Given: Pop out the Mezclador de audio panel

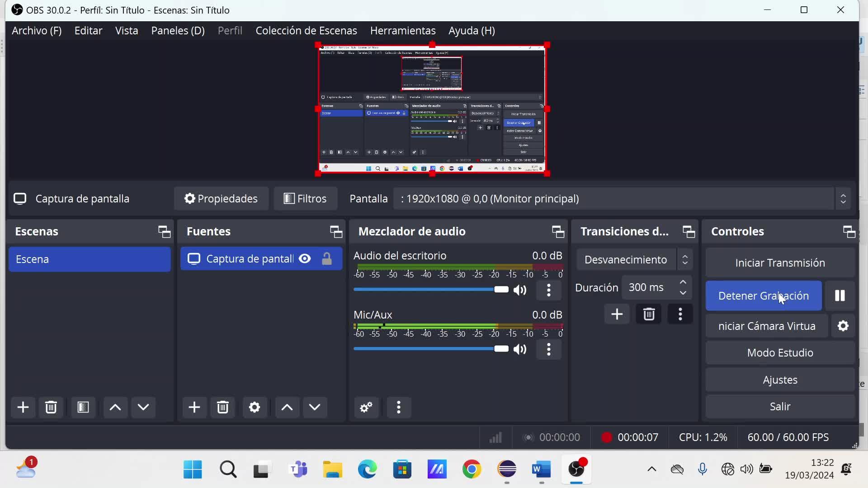Looking at the screenshot, I should pyautogui.click(x=558, y=232).
